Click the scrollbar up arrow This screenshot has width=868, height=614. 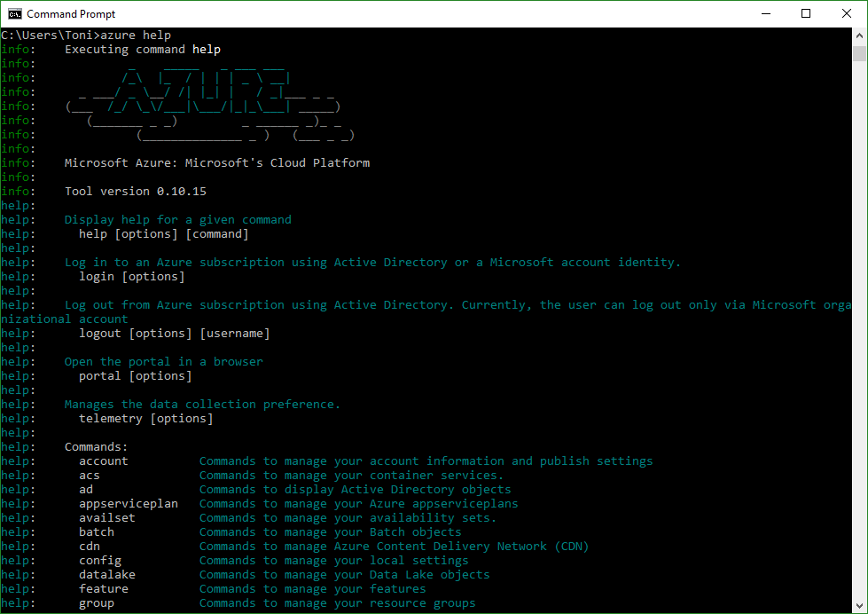click(x=861, y=34)
